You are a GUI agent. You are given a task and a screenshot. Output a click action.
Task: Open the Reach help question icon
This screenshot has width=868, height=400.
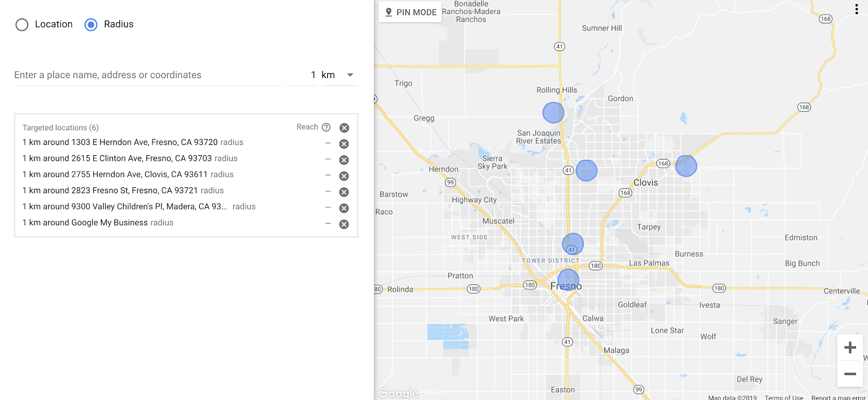[x=326, y=127]
